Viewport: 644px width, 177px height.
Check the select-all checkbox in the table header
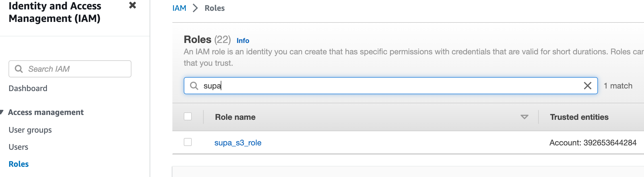coord(188,117)
